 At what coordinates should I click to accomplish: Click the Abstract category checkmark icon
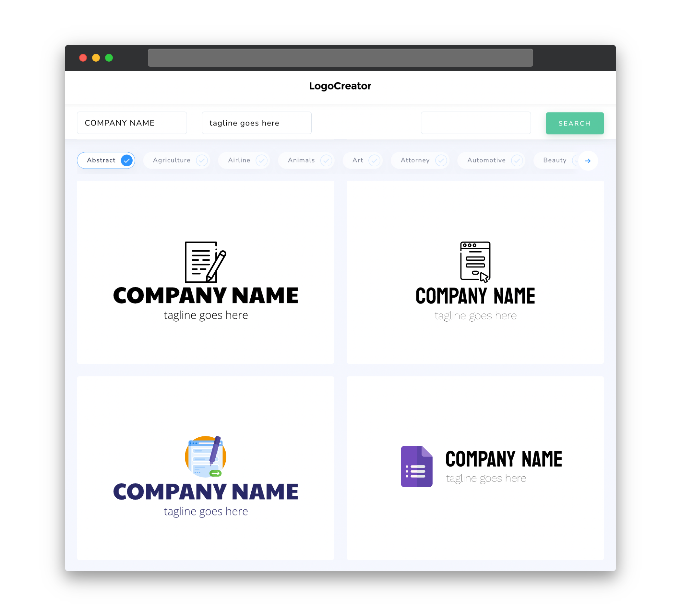click(126, 160)
